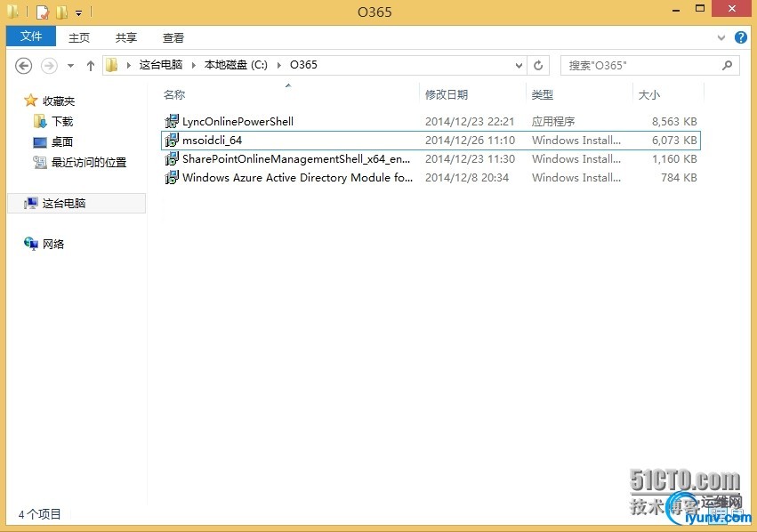This screenshot has width=757, height=532.
Task: Click the msoidcli_64 installer icon
Action: click(x=172, y=140)
